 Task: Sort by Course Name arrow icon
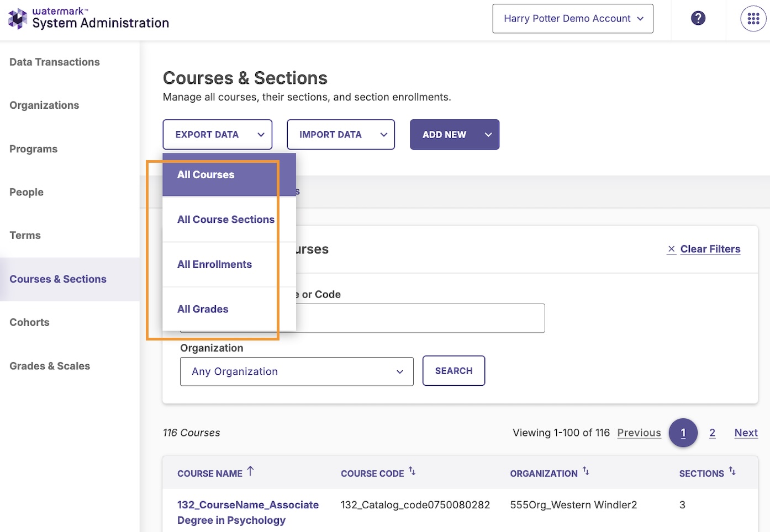(251, 471)
